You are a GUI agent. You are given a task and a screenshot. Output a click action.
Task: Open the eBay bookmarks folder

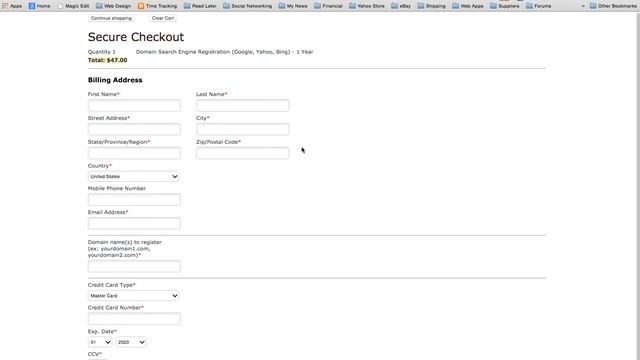401,6
